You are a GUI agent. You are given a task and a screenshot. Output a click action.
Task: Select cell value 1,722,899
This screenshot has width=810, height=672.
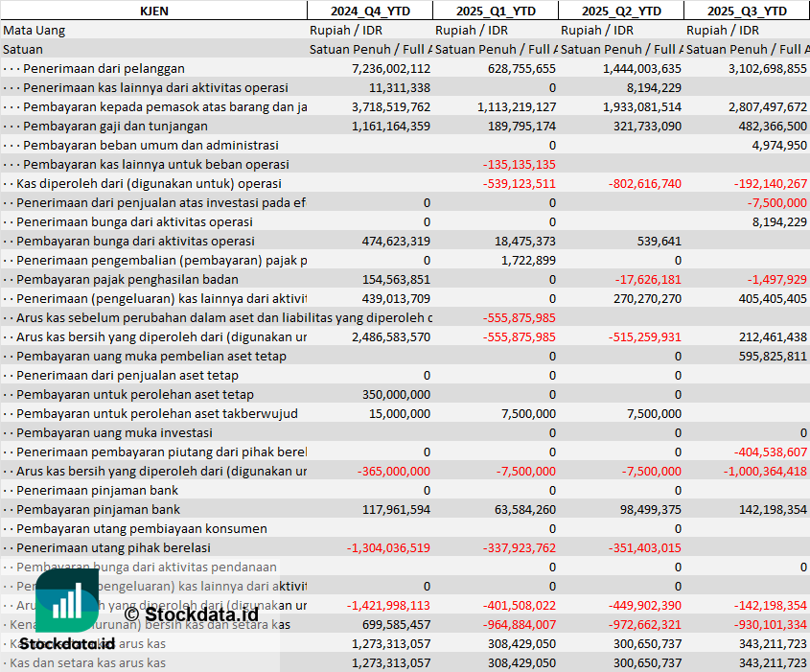pyautogui.click(x=528, y=261)
